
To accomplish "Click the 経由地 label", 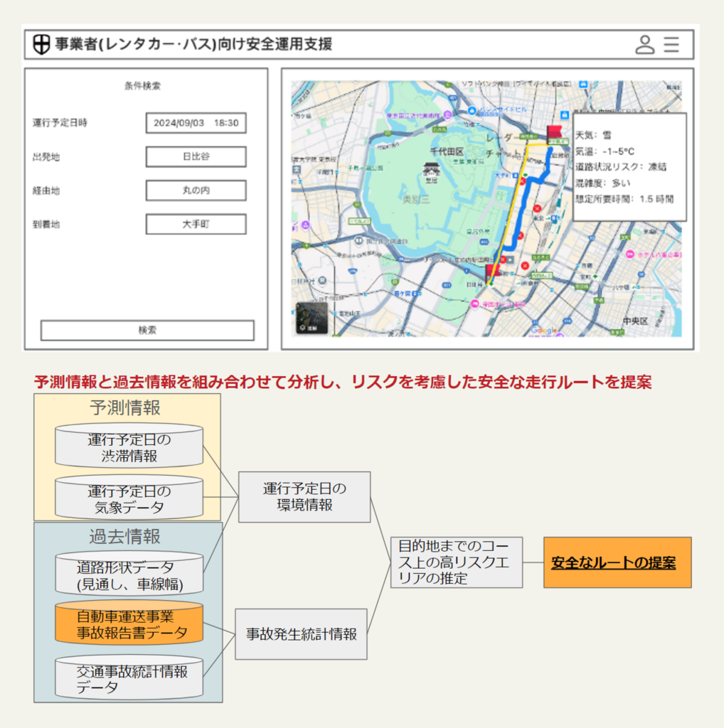I will click(46, 191).
